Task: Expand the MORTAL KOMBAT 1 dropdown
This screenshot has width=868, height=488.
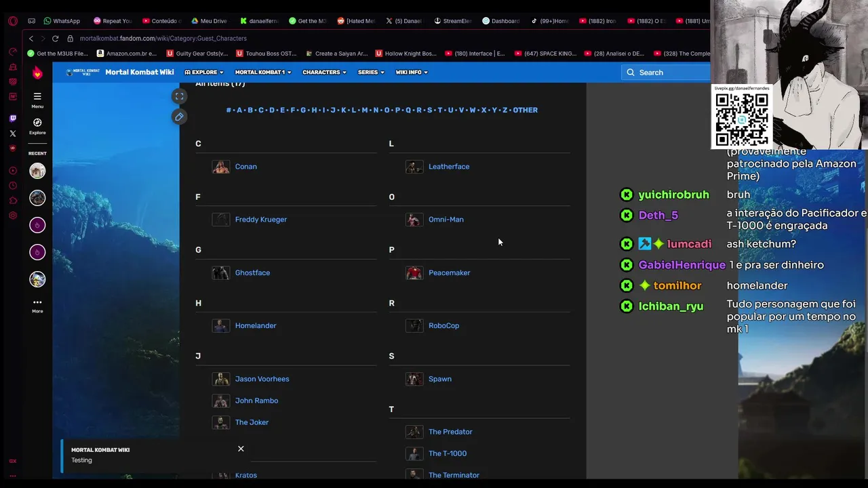Action: pyautogui.click(x=263, y=73)
